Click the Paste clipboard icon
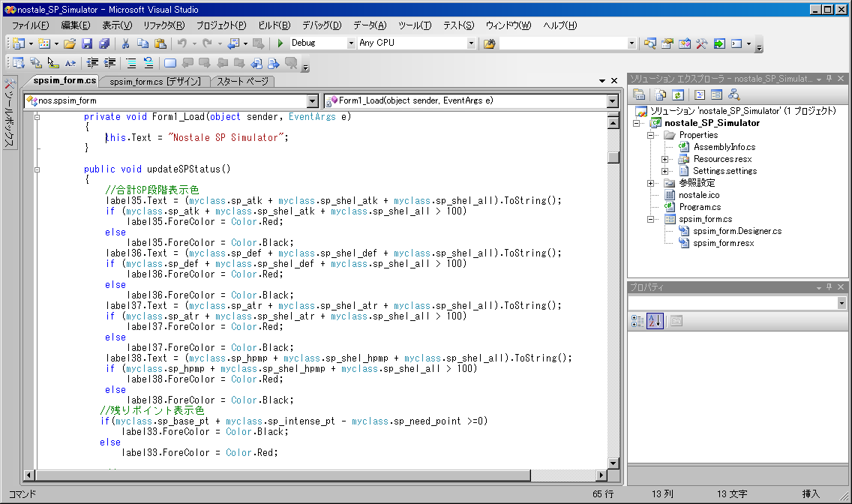Image resolution: width=852 pixels, height=504 pixels. 159,43
